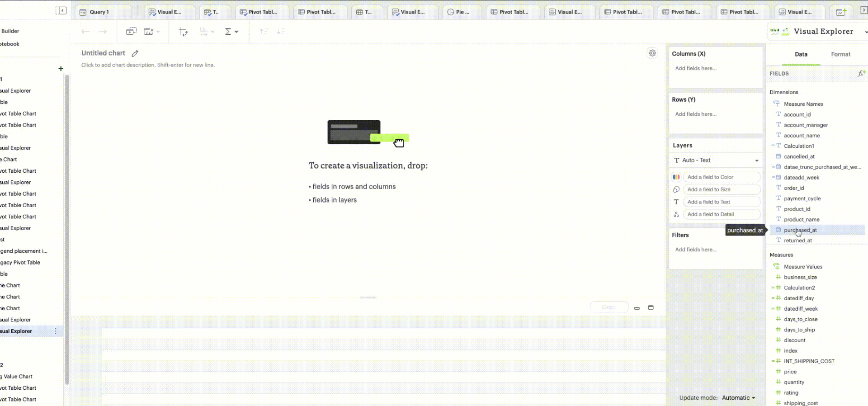Maximize the data table pane
This screenshot has width=868, height=406.
point(651,307)
